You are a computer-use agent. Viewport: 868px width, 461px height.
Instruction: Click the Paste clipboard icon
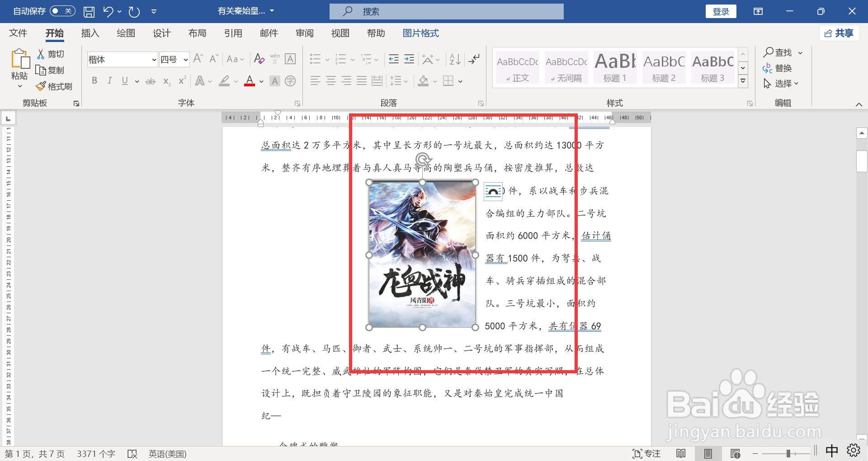click(x=19, y=60)
